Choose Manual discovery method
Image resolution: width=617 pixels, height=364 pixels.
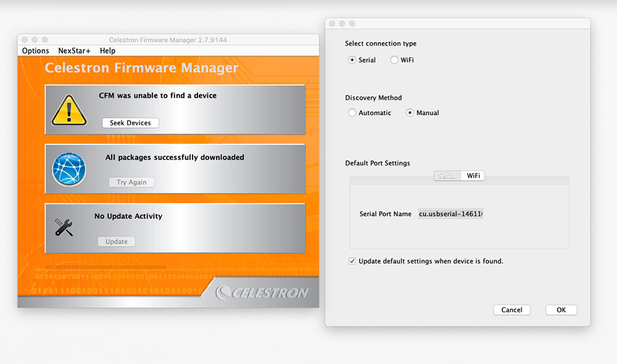(410, 112)
